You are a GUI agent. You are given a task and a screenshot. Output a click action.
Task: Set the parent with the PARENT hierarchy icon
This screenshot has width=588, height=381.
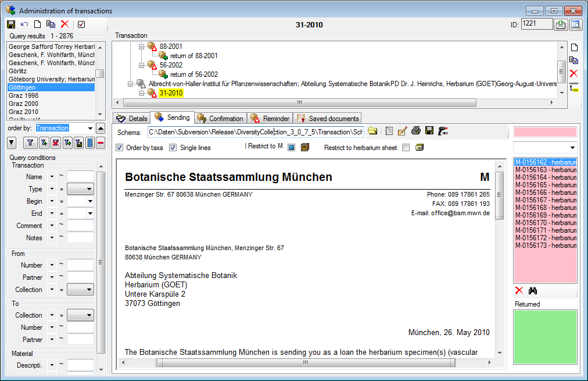pyautogui.click(x=573, y=87)
